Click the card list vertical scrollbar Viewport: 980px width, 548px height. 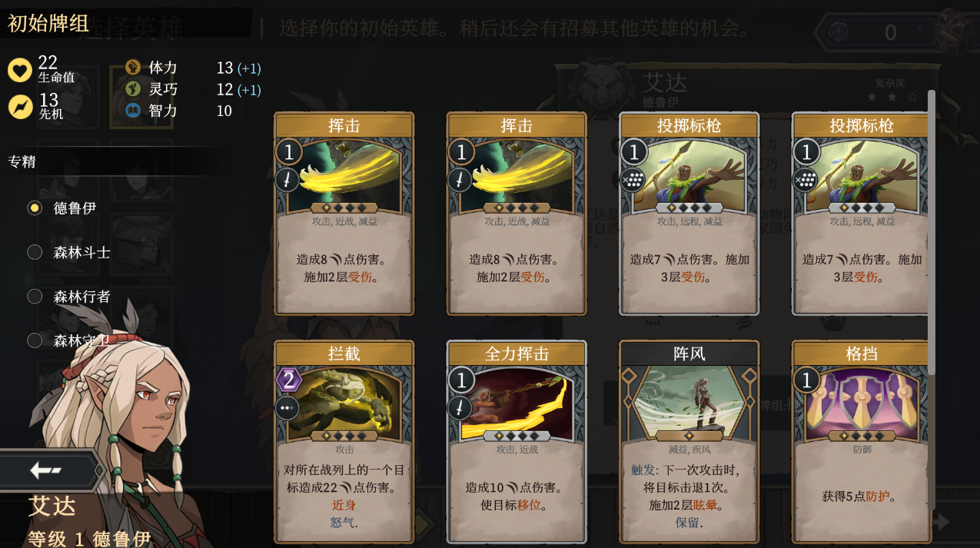tap(932, 232)
